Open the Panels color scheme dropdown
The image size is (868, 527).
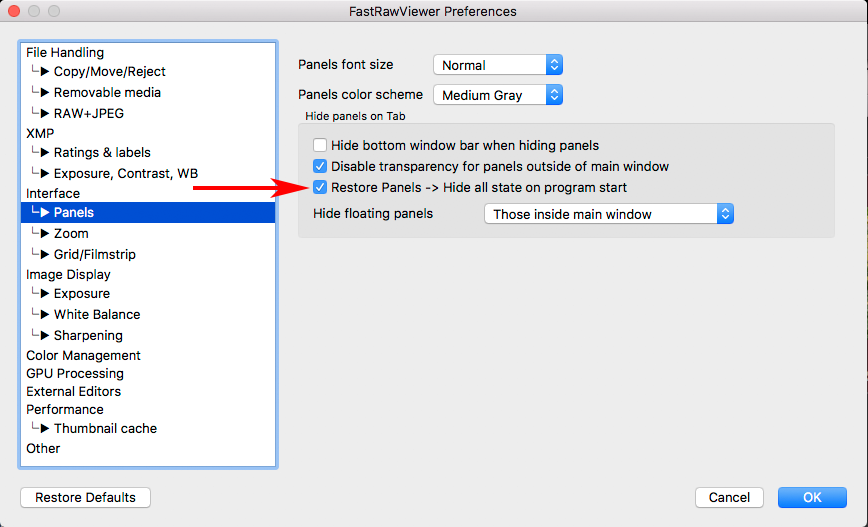point(498,95)
